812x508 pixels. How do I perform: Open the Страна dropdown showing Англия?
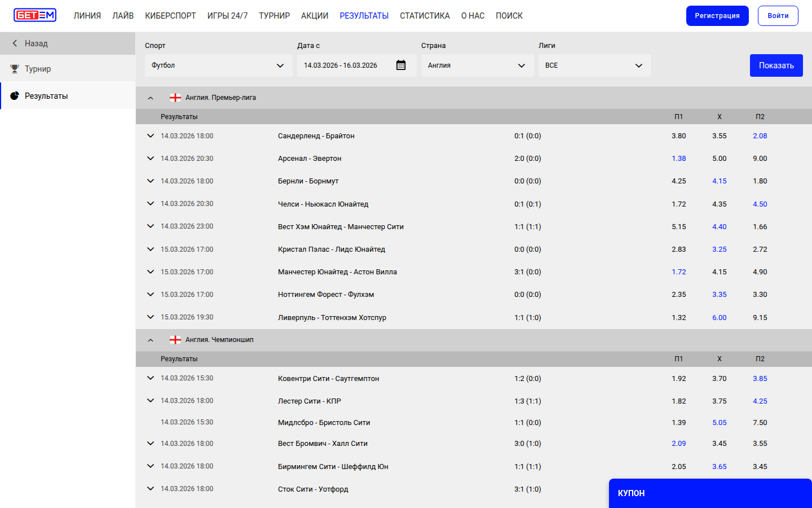coord(476,65)
